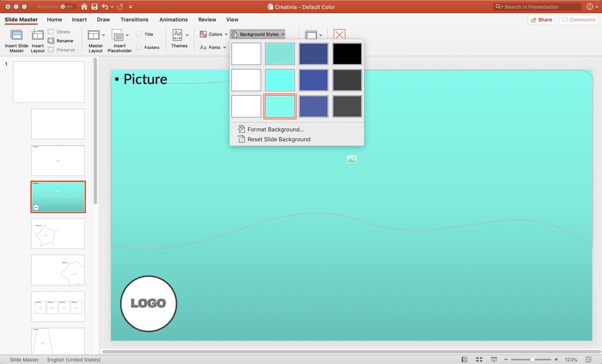Click the Share button
This screenshot has width=602, height=364.
coord(541,20)
